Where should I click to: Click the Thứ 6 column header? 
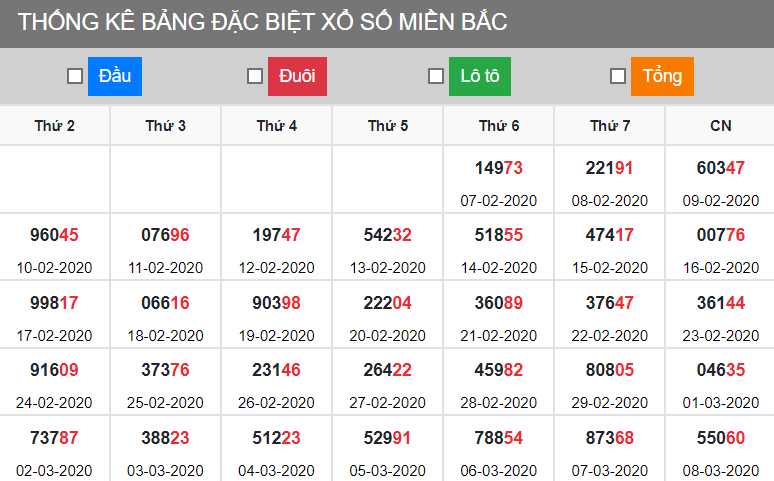click(499, 126)
